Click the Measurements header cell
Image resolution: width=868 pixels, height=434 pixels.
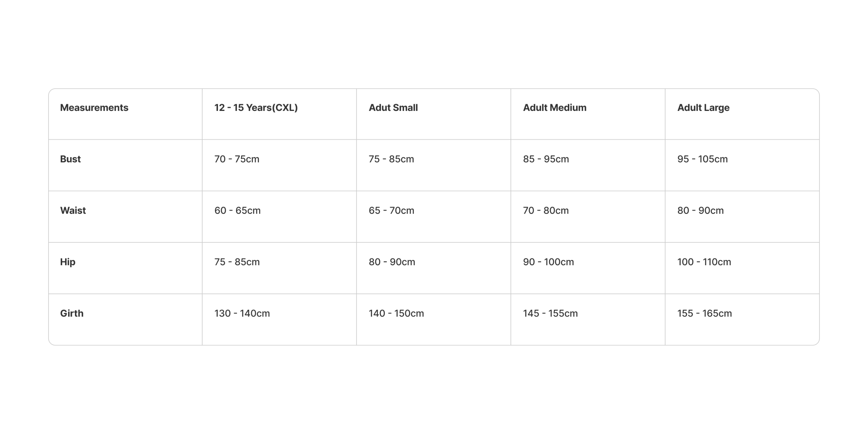click(94, 108)
